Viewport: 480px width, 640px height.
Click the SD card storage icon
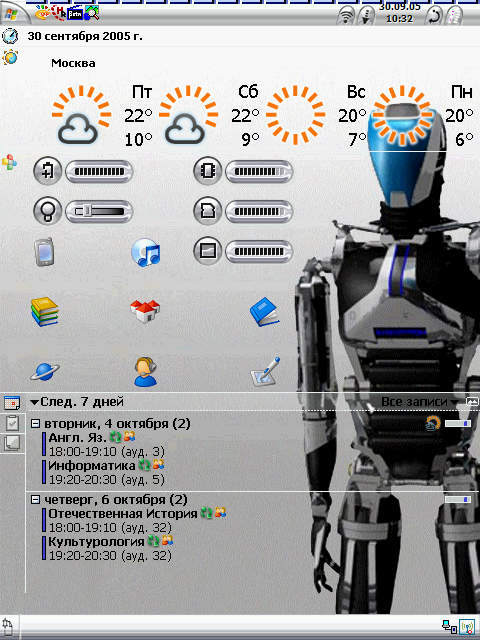(208, 211)
